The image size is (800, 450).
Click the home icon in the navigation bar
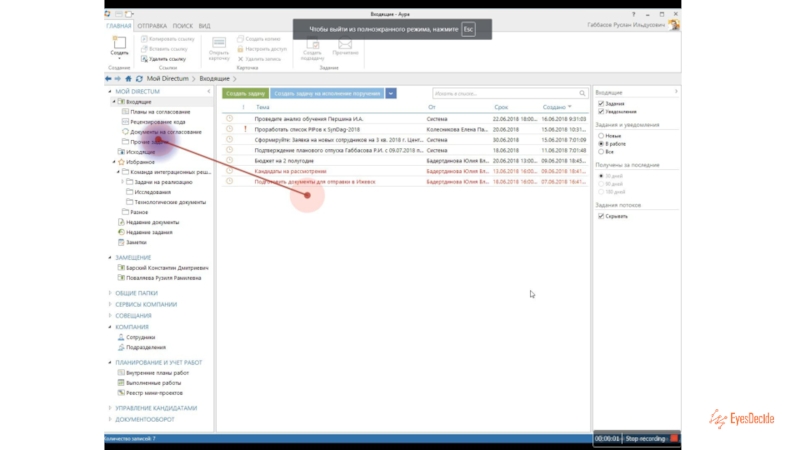(128, 77)
